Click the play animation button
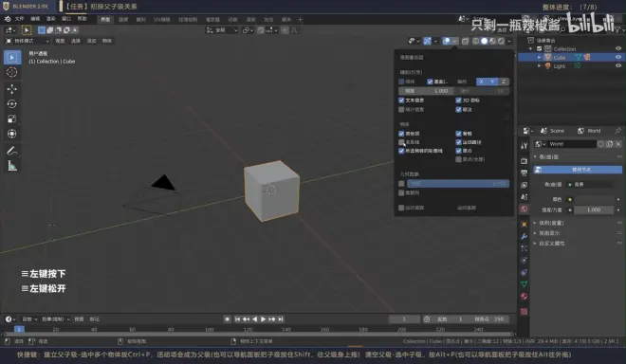The image size is (626, 364). point(263,318)
